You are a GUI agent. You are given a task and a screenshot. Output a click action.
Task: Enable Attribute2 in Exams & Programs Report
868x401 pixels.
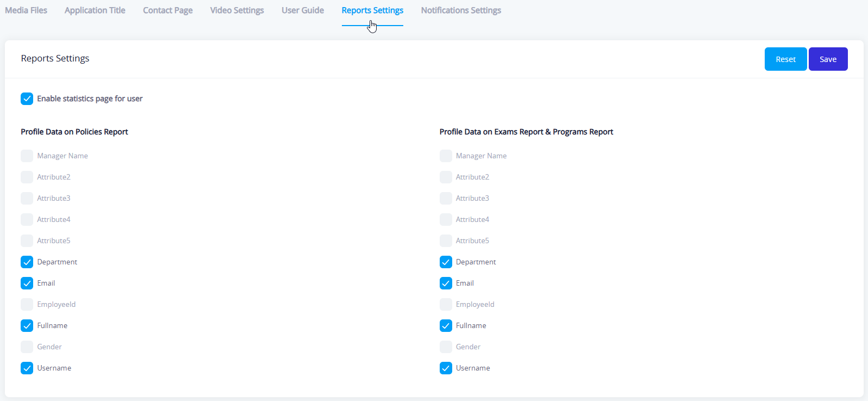(446, 177)
